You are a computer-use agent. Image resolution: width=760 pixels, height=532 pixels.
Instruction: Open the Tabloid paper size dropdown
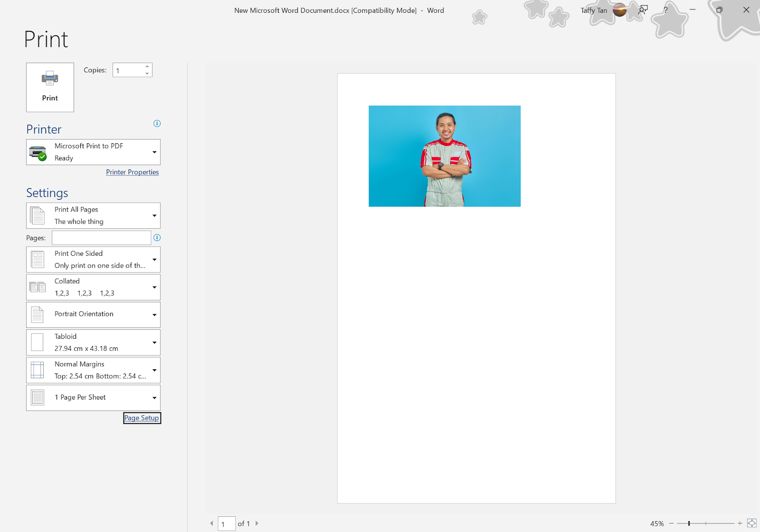[x=93, y=342]
